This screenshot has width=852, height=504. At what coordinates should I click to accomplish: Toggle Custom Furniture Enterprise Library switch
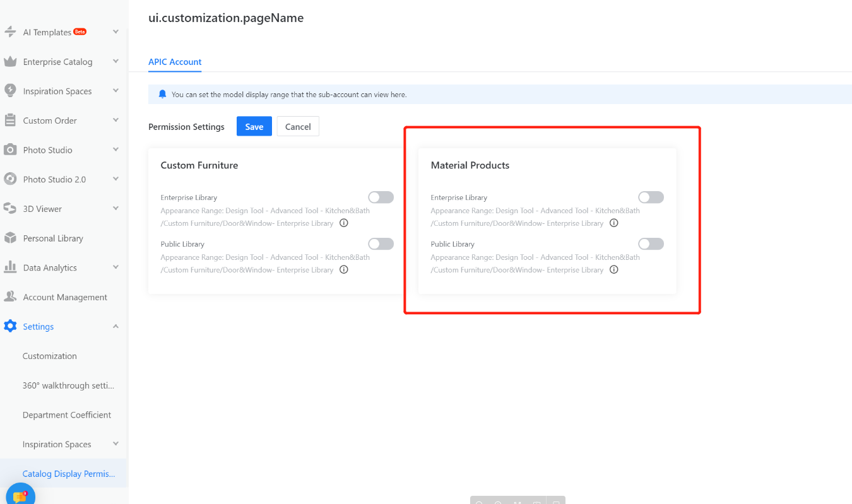click(x=381, y=197)
